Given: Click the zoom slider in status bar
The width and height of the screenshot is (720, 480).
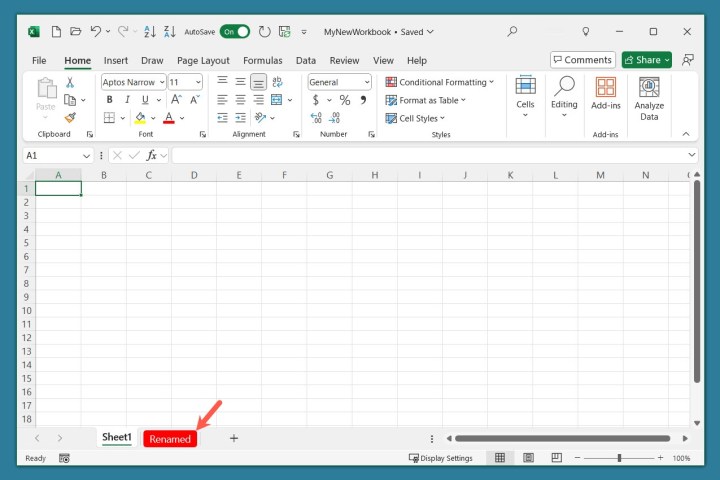Looking at the screenshot, I should pyautogui.click(x=620, y=458).
